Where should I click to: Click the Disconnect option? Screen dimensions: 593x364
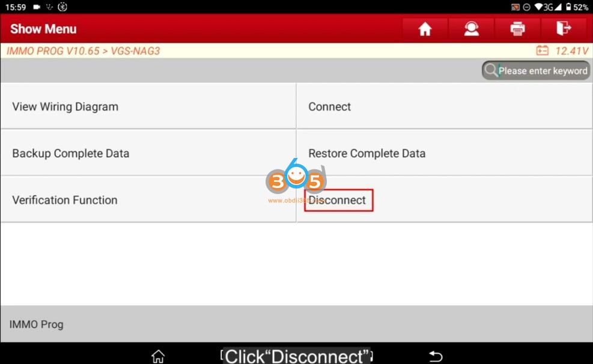coord(445,199)
